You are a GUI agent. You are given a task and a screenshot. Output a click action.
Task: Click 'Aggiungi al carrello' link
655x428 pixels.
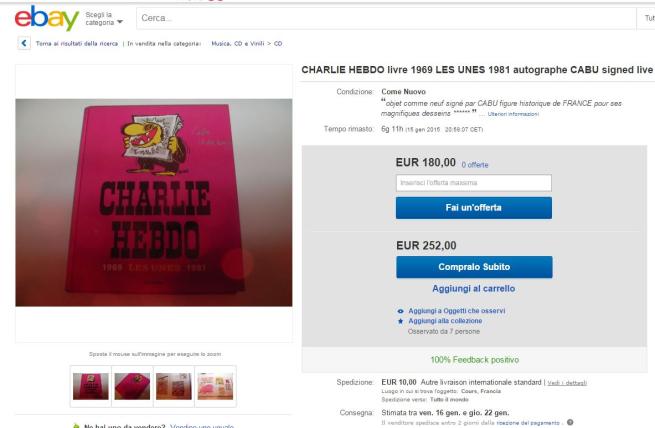(473, 289)
